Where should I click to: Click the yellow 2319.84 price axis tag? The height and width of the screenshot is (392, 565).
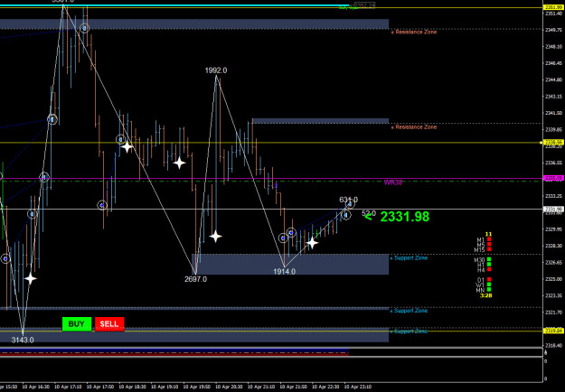554,331
